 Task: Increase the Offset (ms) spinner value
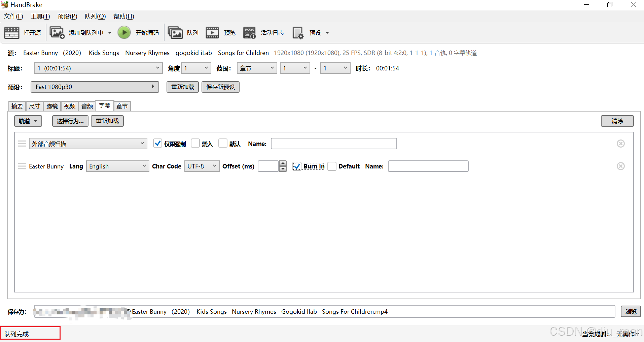coord(283,163)
